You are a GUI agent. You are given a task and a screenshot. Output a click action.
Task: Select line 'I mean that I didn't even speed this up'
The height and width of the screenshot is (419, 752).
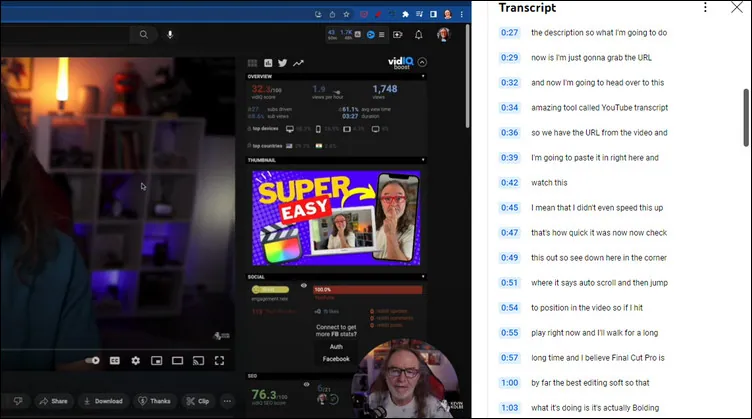tap(597, 208)
